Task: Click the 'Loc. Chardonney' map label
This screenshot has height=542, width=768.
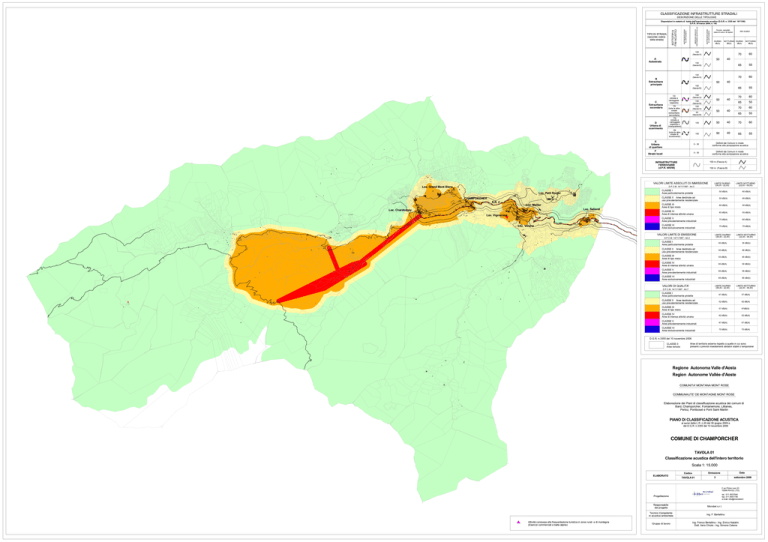Action: (x=399, y=210)
